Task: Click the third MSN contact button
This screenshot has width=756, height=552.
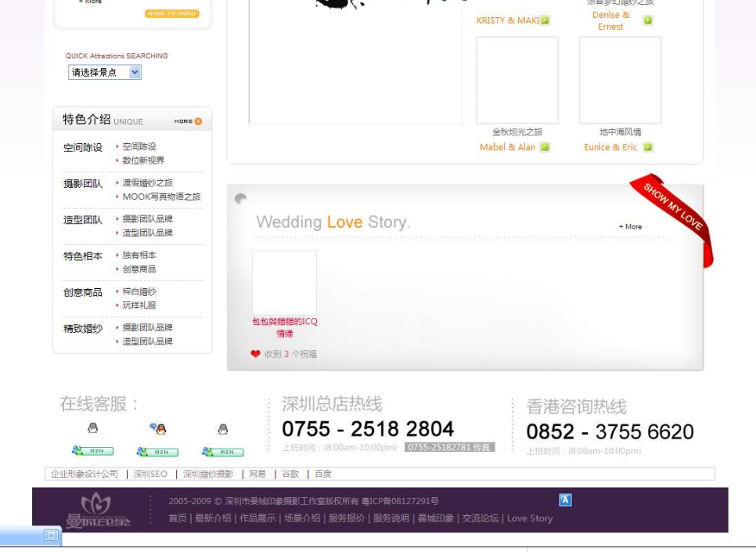Action: tap(223, 452)
